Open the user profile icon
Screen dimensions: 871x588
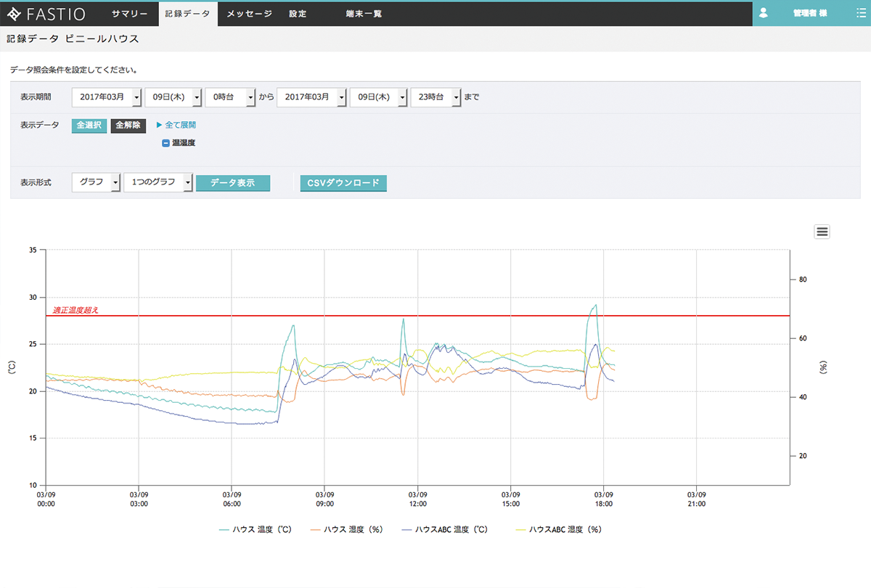pyautogui.click(x=763, y=13)
